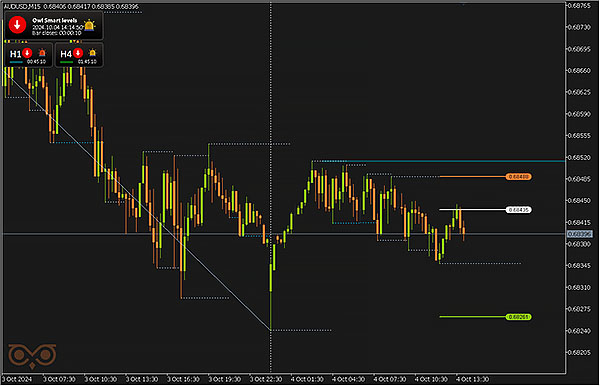Click the 0.68240 price axis label

click(579, 331)
